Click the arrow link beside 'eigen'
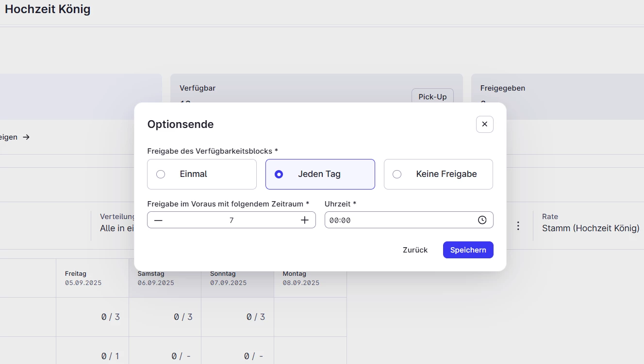 click(x=26, y=137)
